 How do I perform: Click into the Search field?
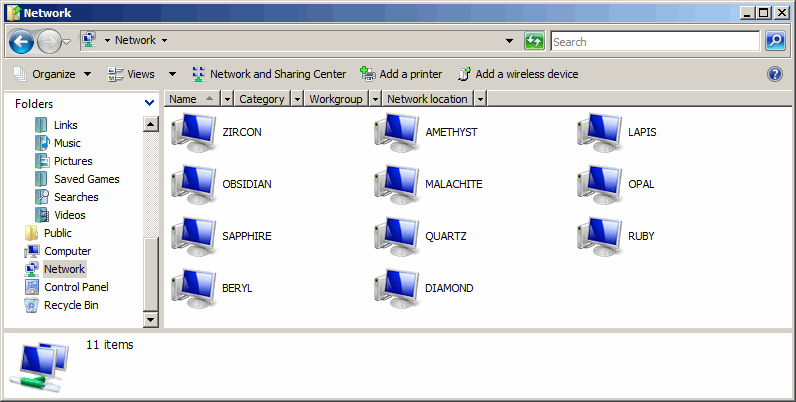click(x=655, y=42)
